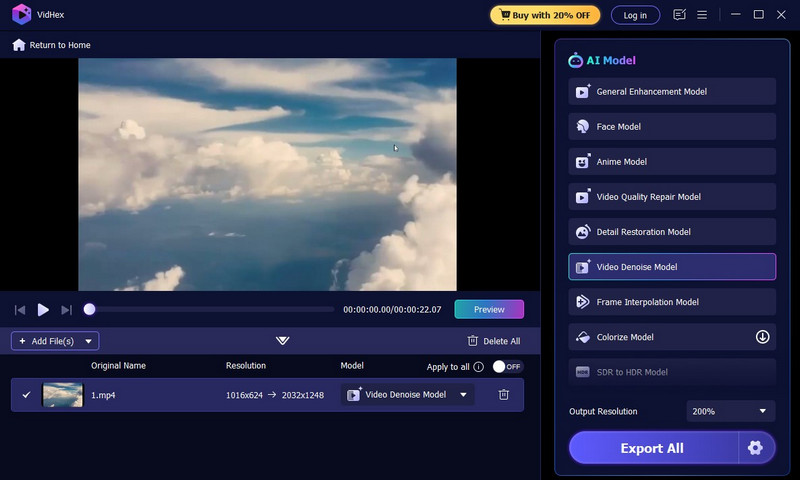Open the Output Resolution 200% dropdown
This screenshot has width=800, height=480.
[x=730, y=411]
